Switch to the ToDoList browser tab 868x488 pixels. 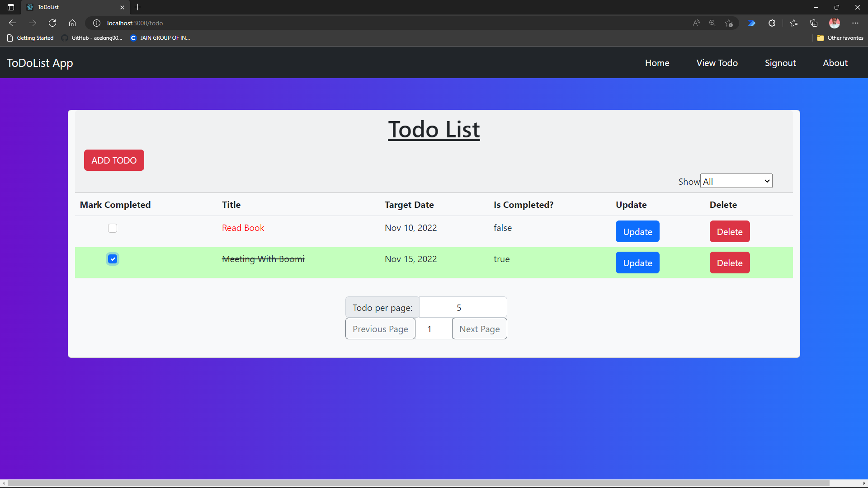(68, 7)
